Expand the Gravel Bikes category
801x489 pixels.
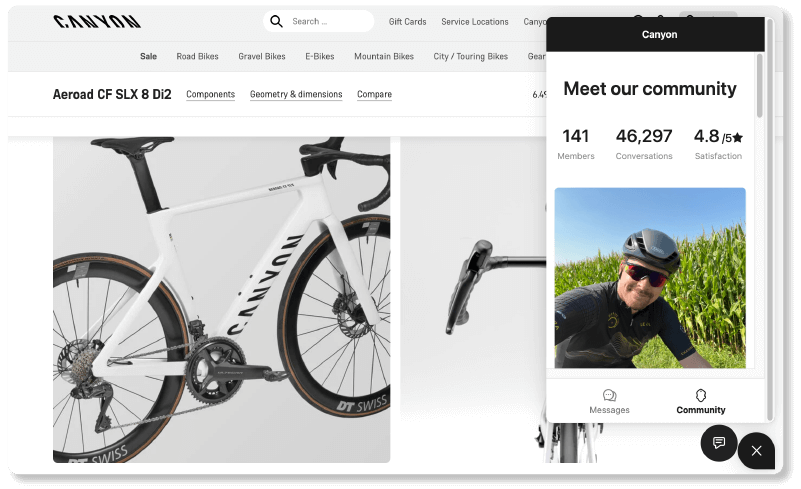(x=262, y=57)
